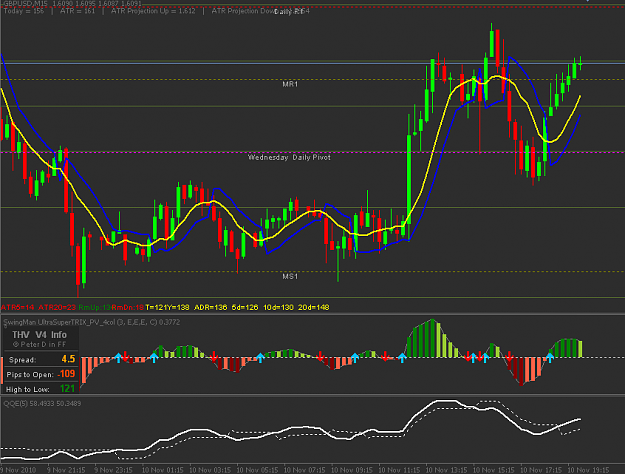This screenshot has width=625, height=474.
Task: Click 'ATR Projection Up = 1.612' text
Action: (x=153, y=11)
